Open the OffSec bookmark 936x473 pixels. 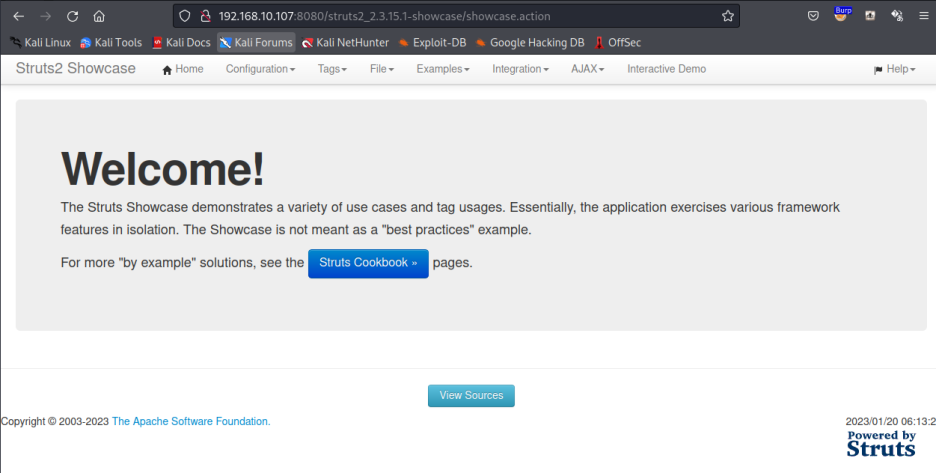coord(617,42)
